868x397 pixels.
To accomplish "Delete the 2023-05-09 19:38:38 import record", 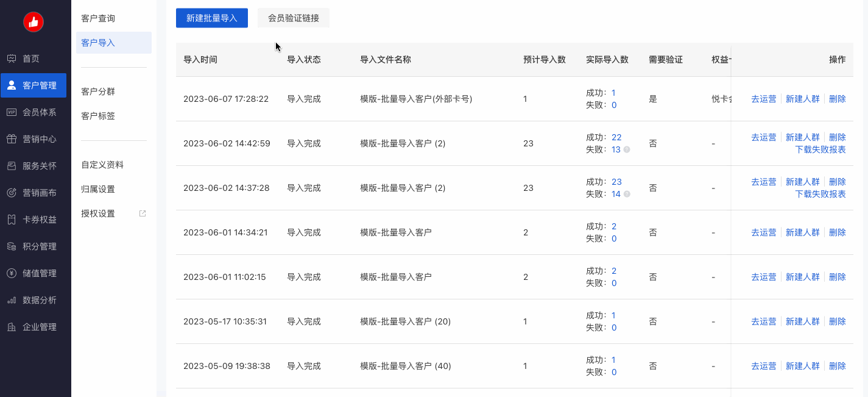I will (838, 366).
